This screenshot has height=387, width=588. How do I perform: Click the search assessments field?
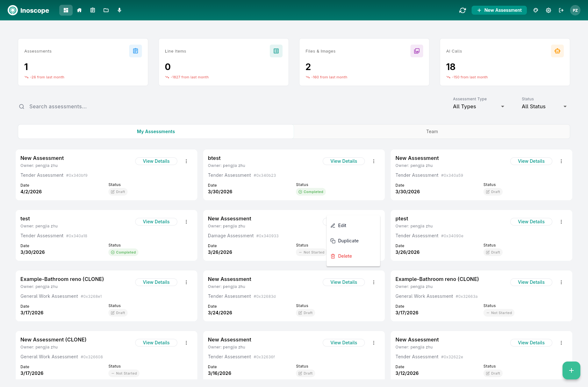click(96, 106)
